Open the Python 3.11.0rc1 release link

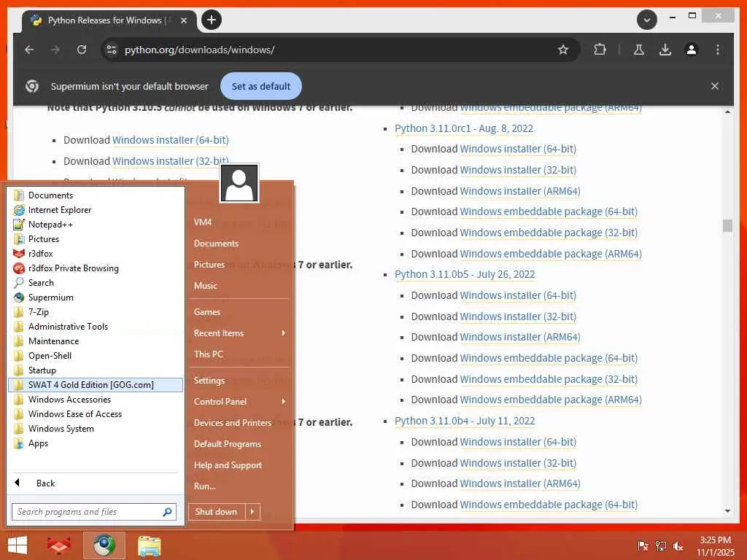tap(463, 128)
